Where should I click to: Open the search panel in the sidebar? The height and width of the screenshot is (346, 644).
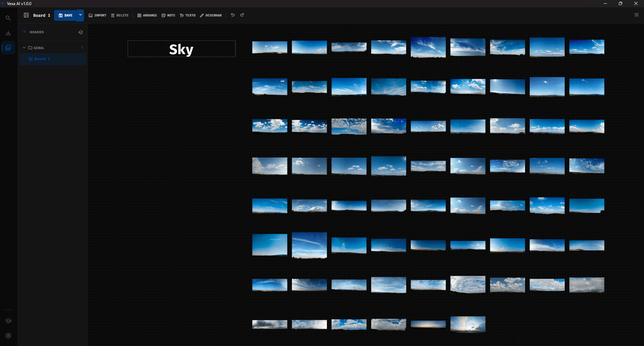(x=8, y=18)
